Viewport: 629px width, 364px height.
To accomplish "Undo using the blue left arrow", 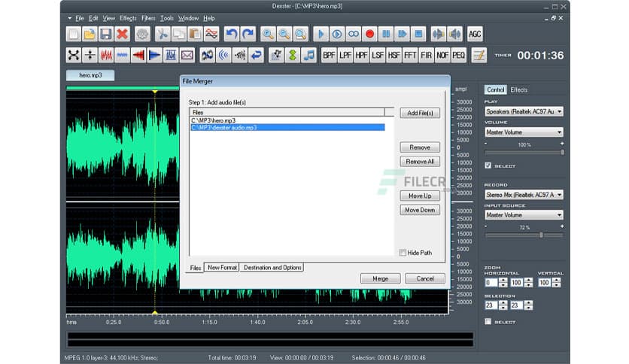I will [x=232, y=34].
